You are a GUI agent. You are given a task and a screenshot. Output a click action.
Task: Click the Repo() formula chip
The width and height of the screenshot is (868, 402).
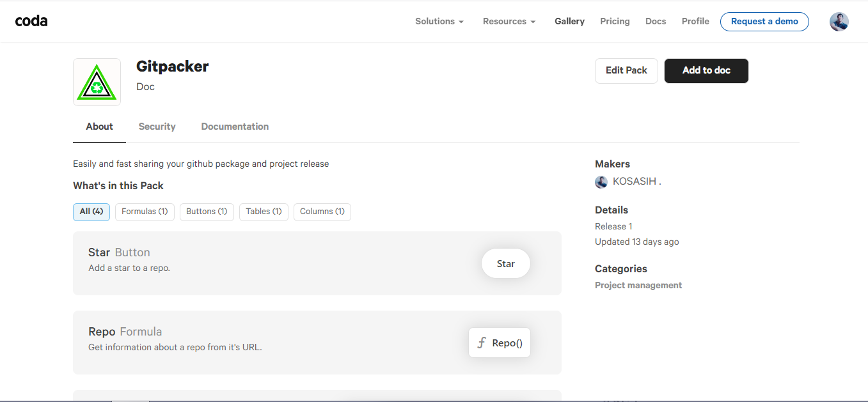click(500, 343)
